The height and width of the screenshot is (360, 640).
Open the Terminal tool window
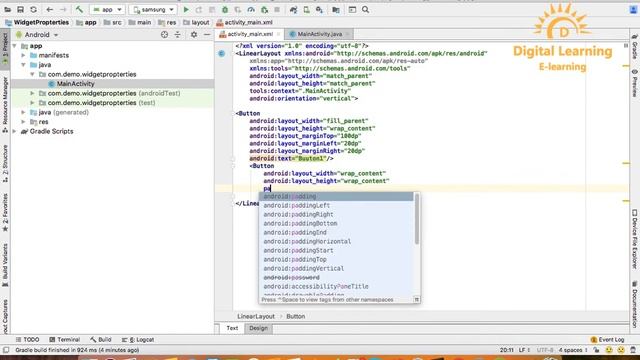(64, 339)
